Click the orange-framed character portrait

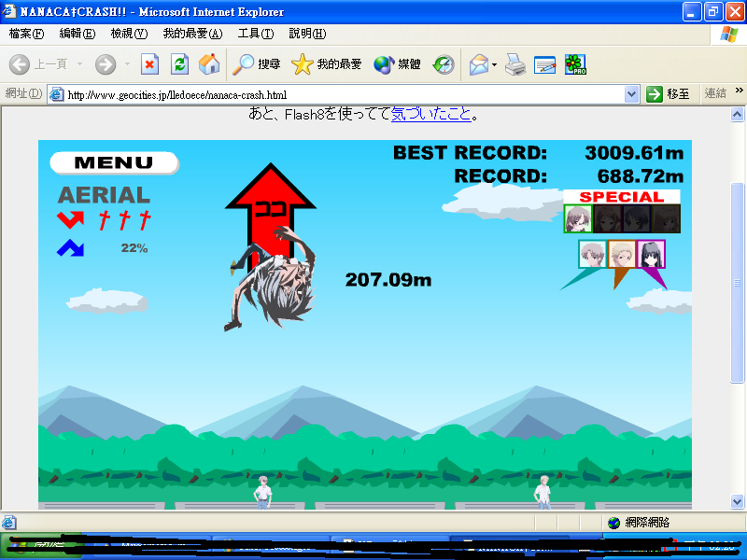pyautogui.click(x=622, y=254)
